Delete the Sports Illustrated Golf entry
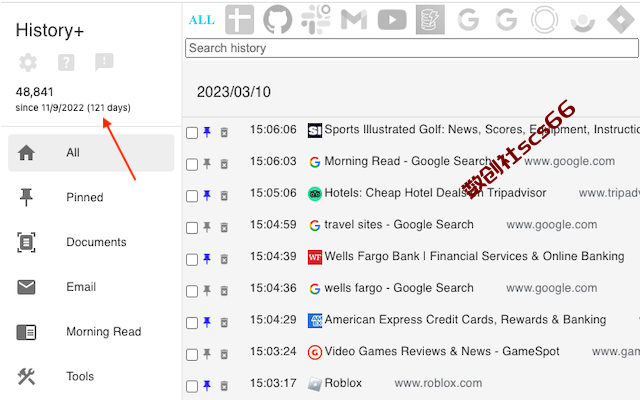The width and height of the screenshot is (640, 400). click(x=224, y=132)
